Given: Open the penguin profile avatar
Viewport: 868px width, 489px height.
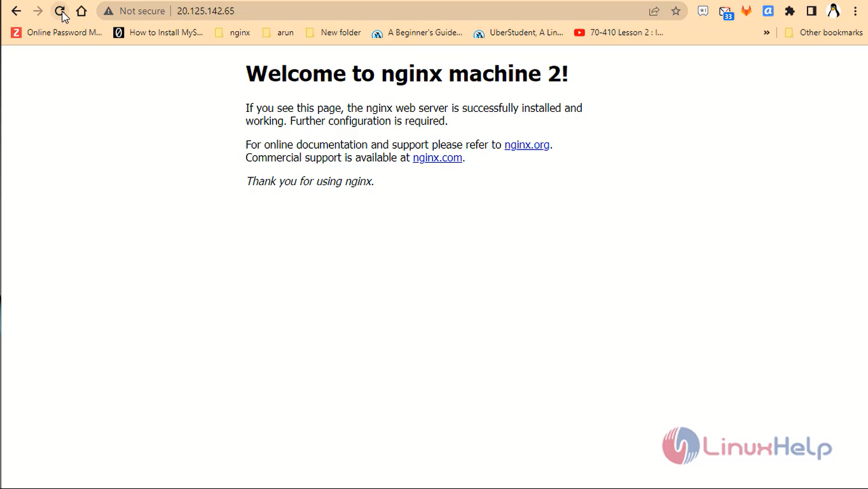Looking at the screenshot, I should [x=833, y=11].
